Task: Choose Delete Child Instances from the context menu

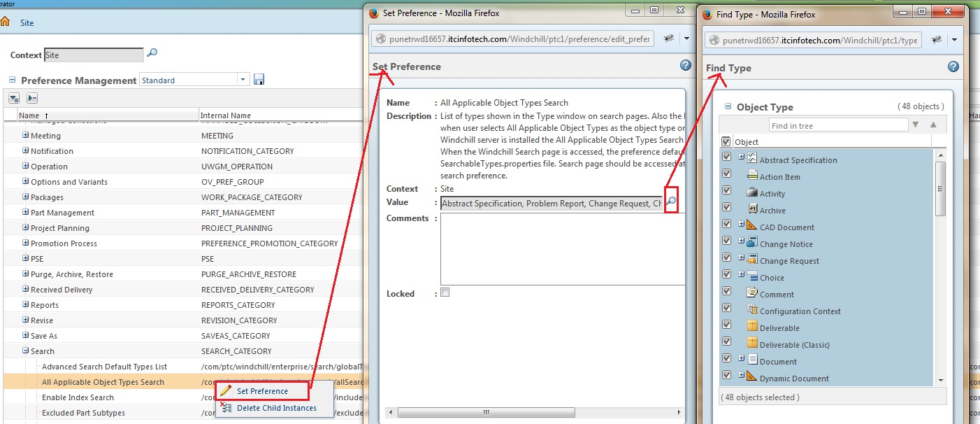Action: click(x=276, y=408)
